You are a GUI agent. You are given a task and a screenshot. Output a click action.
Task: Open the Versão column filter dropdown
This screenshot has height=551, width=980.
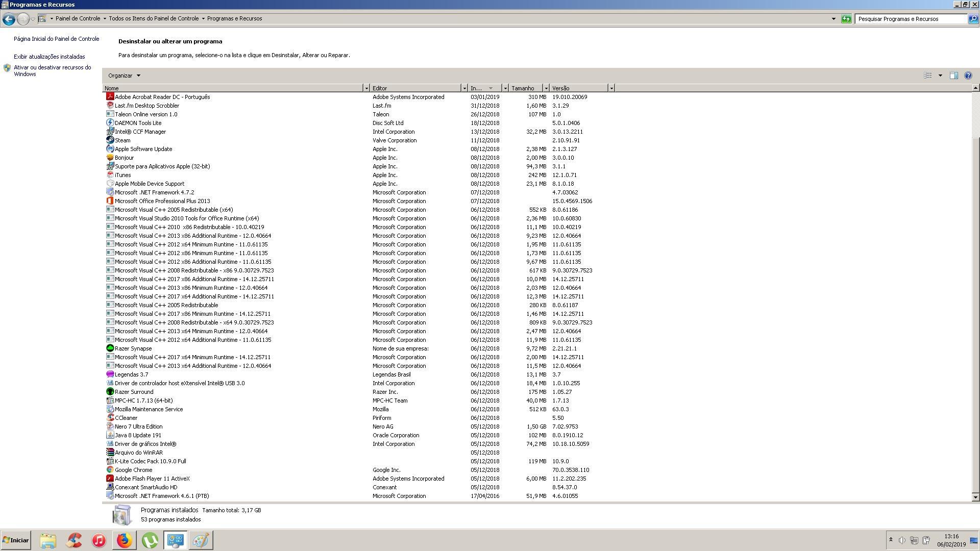pyautogui.click(x=611, y=88)
